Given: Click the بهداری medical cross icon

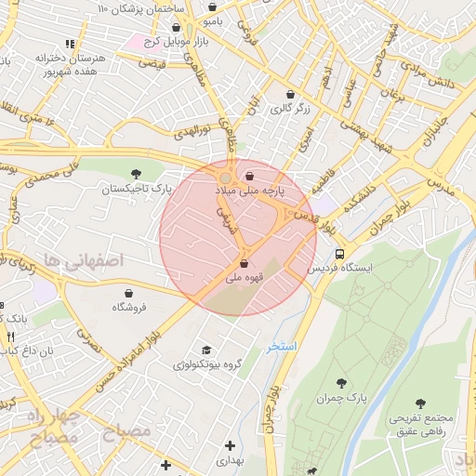Looking at the screenshot, I should [x=230, y=446].
